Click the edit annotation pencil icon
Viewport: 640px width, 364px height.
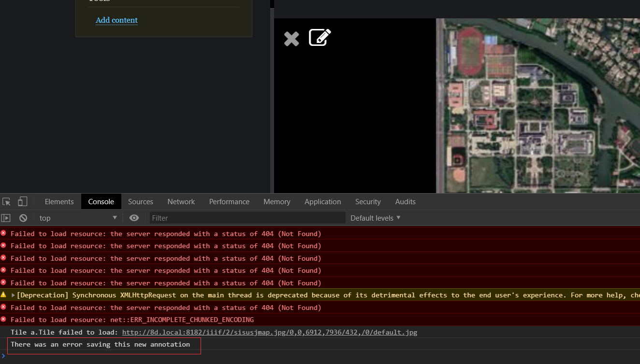tap(320, 38)
